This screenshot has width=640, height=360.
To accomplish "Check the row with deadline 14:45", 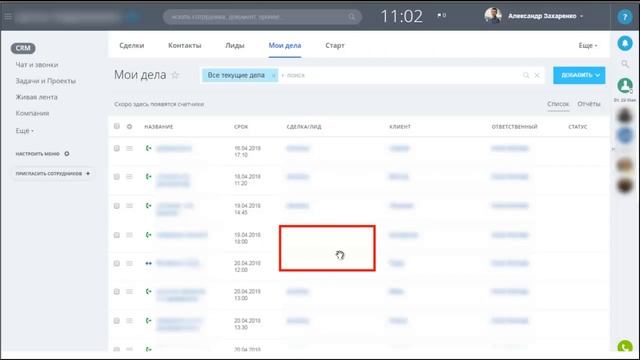I will (117, 206).
